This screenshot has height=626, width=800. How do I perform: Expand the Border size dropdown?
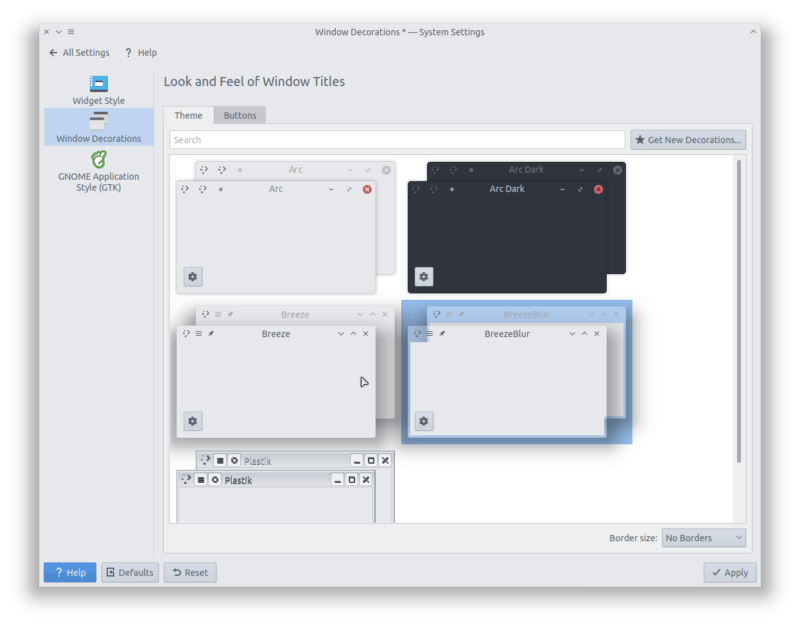[x=704, y=538]
